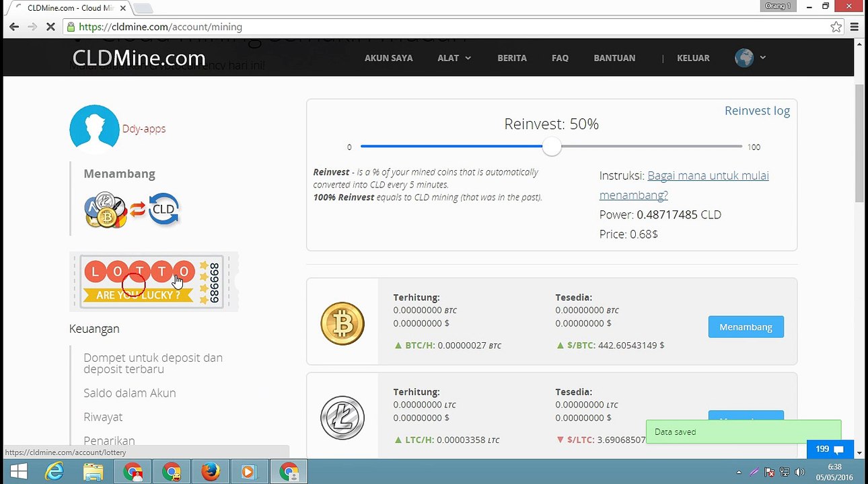Image resolution: width=868 pixels, height=484 pixels.
Task: Stop page loading with the X button
Action: tap(50, 27)
